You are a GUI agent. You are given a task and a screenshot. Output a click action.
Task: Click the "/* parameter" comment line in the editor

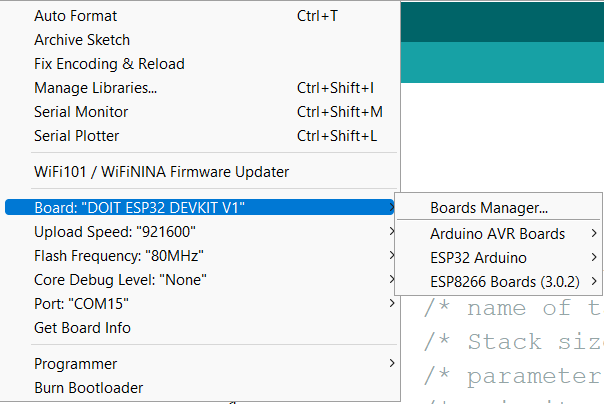tap(513, 376)
